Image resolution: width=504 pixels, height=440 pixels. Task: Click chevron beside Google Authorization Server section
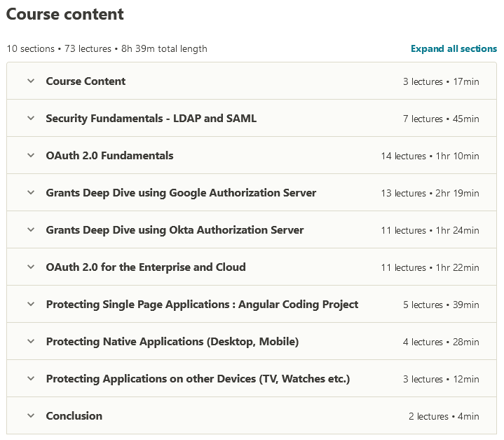tap(31, 193)
